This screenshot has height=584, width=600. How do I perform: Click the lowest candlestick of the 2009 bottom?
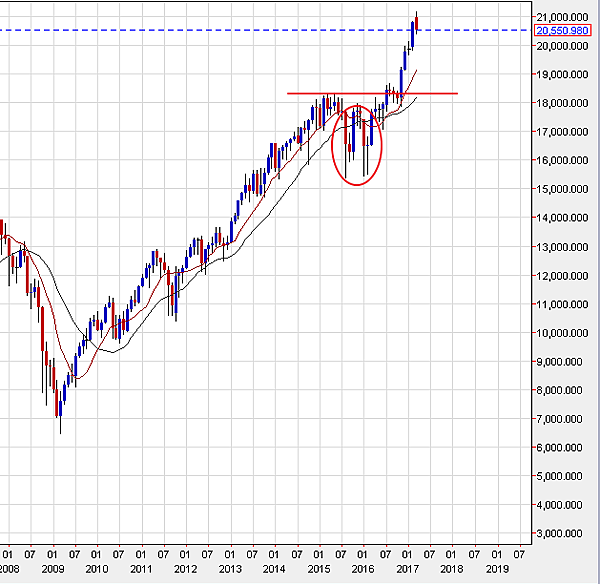[x=60, y=411]
